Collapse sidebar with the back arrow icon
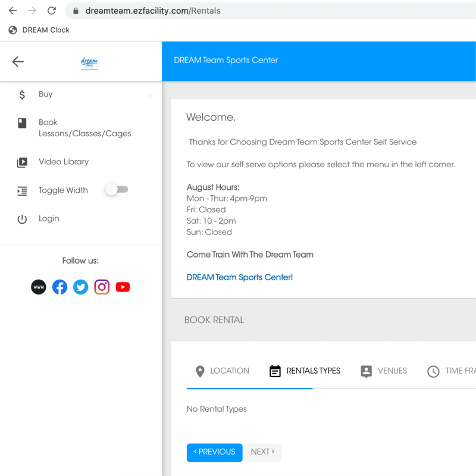Image resolution: width=476 pixels, height=476 pixels. [18, 61]
